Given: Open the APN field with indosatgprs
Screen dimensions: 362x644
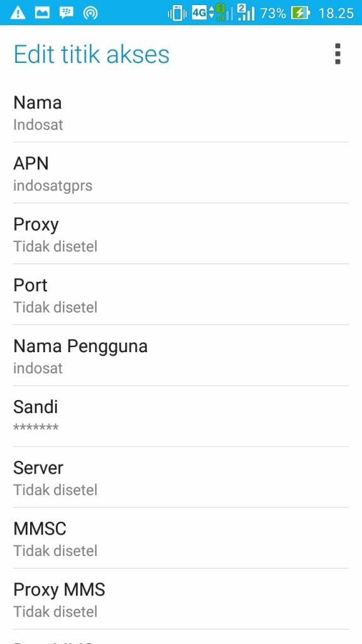Looking at the screenshot, I should pyautogui.click(x=181, y=173).
